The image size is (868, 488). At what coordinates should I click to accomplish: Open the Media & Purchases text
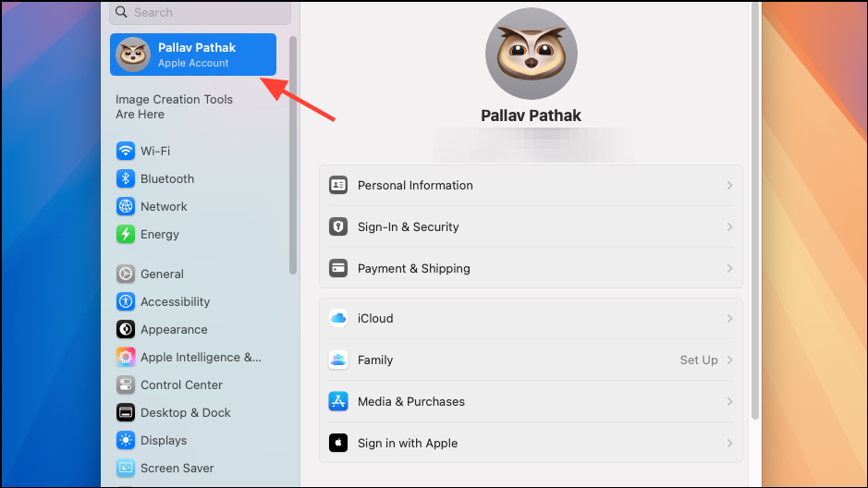coord(410,401)
